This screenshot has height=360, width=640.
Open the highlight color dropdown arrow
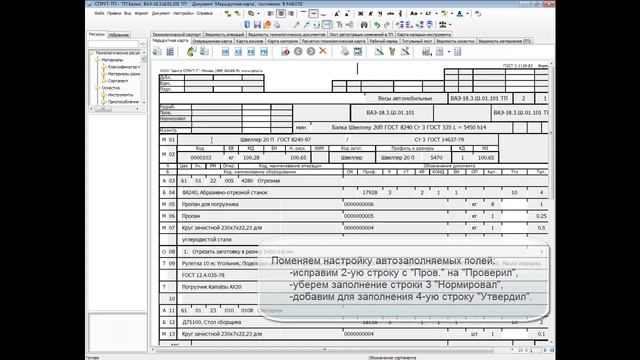click(452, 13)
